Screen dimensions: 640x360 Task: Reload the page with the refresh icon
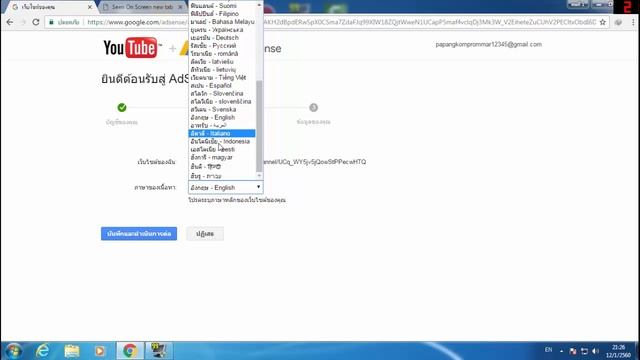pyautogui.click(x=36, y=22)
